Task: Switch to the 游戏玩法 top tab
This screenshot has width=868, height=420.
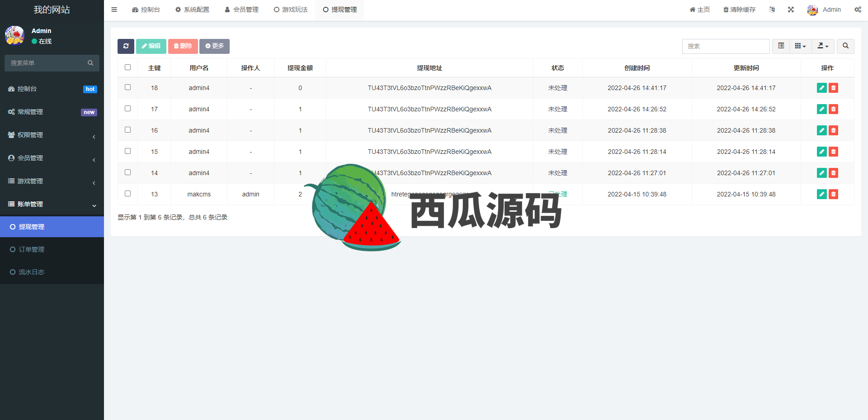Action: (291, 10)
